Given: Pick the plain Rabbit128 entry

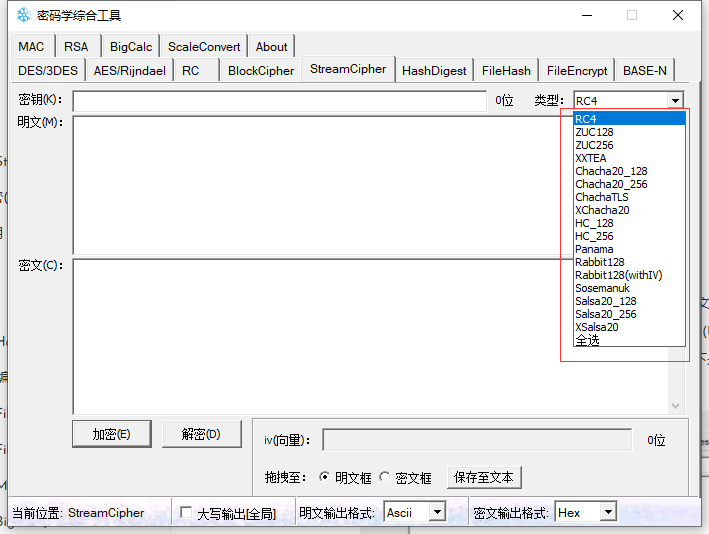Looking at the screenshot, I should [x=629, y=262].
